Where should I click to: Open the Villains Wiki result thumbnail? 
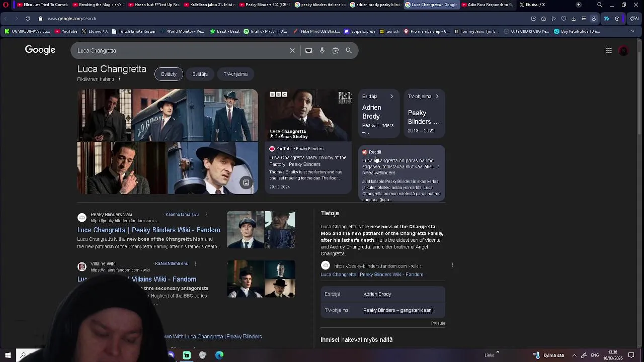[x=261, y=279]
